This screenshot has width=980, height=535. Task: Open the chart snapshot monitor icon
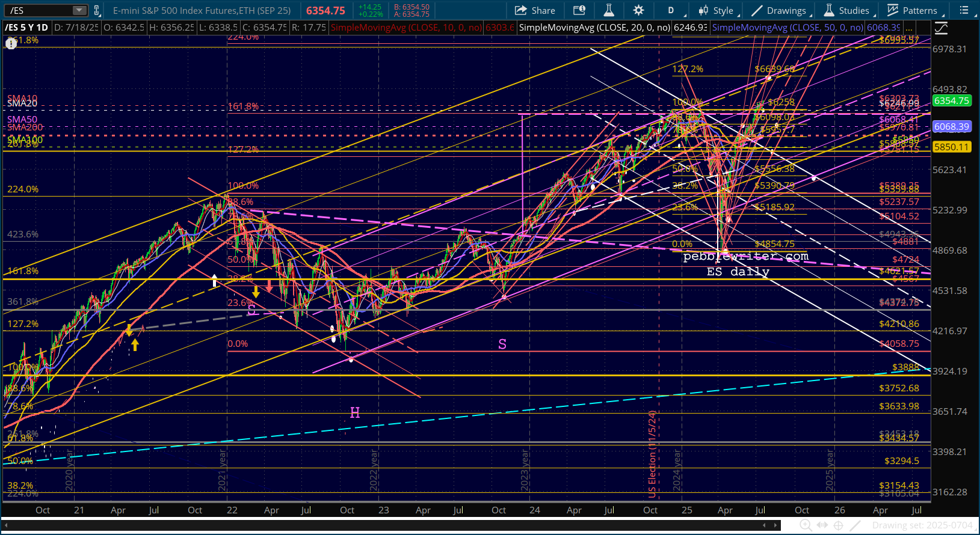click(579, 10)
